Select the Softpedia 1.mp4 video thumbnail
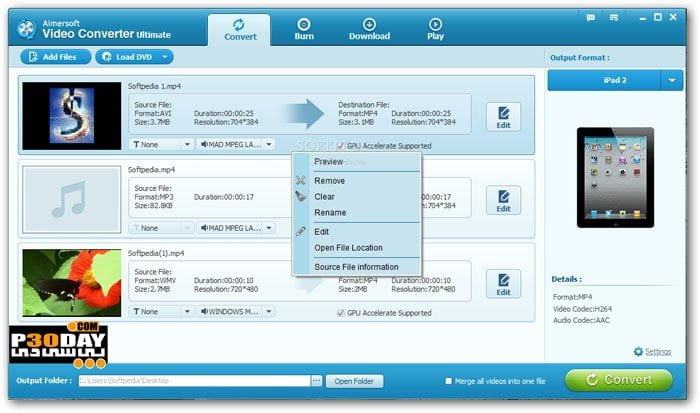 pos(71,116)
